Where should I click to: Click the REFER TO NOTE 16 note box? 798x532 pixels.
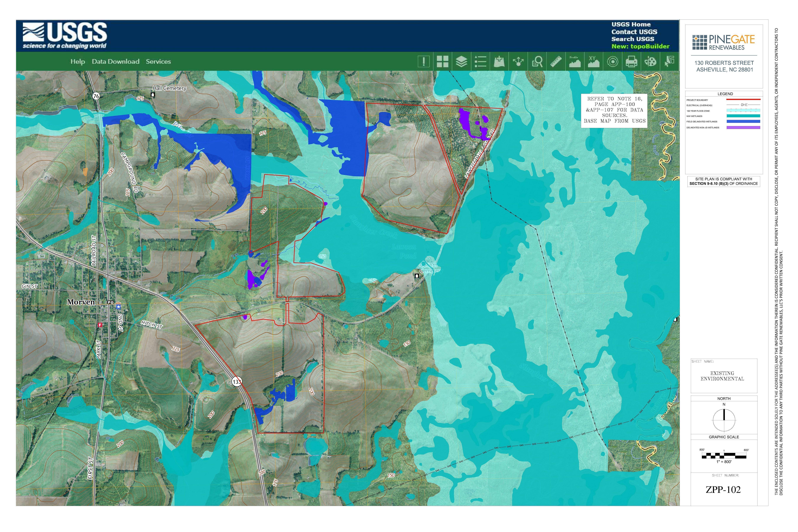coord(614,111)
